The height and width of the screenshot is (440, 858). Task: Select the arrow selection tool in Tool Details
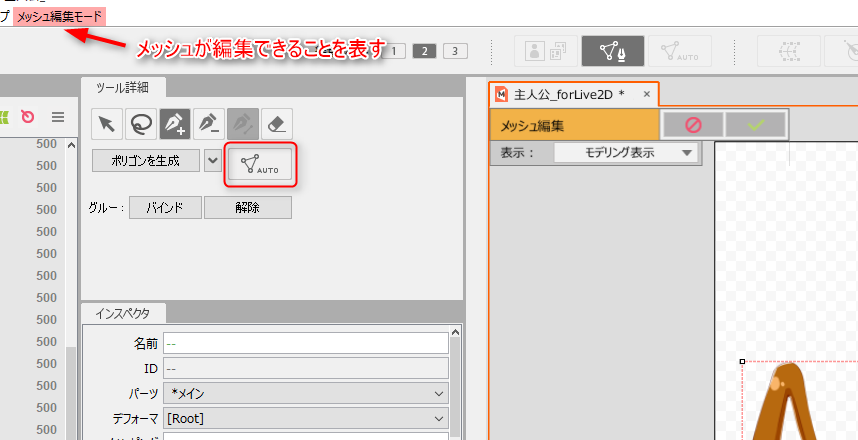107,124
